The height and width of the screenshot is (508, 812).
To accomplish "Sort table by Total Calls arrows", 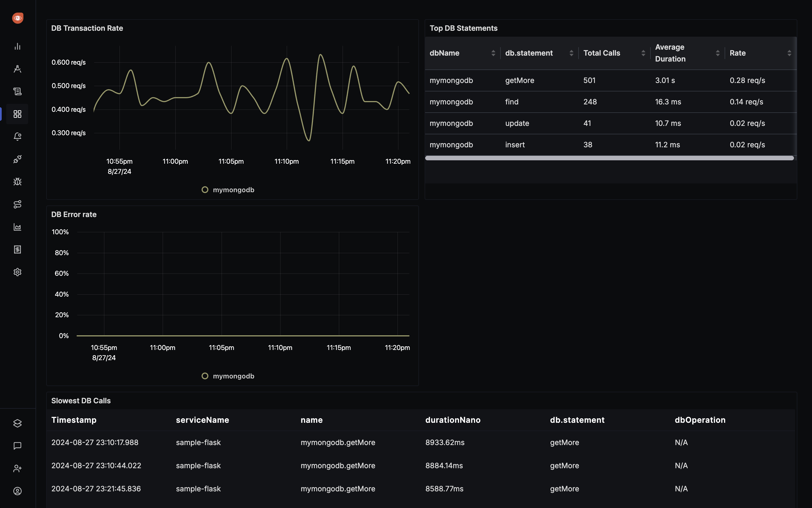I will 643,53.
